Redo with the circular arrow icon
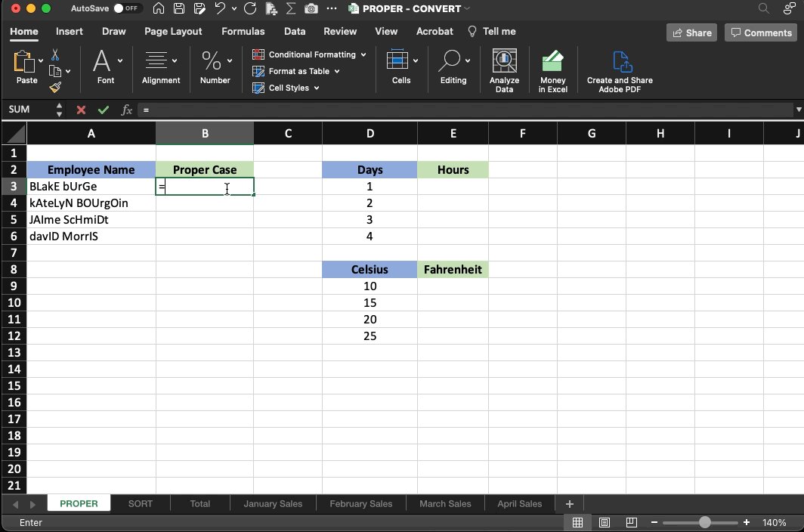 click(x=250, y=8)
